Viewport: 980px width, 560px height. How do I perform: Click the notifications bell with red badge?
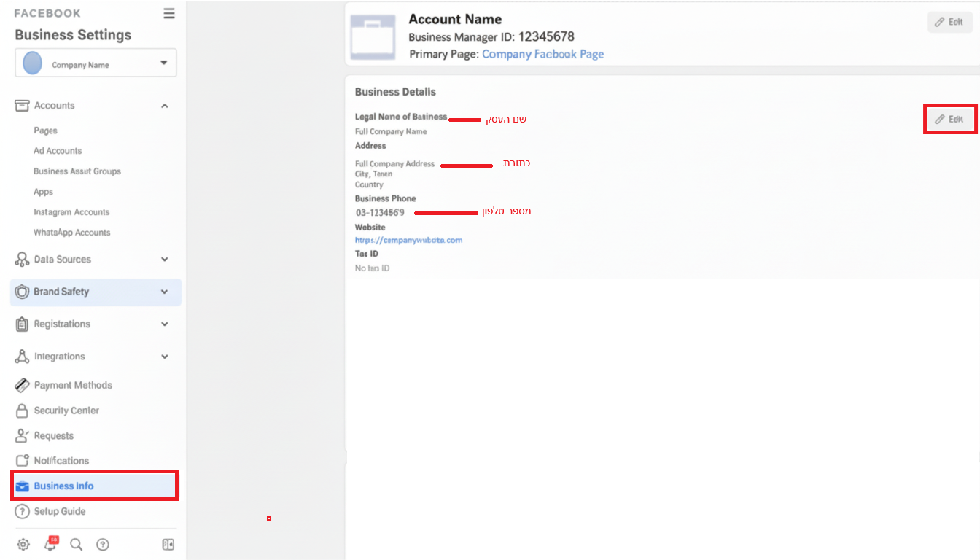point(50,544)
